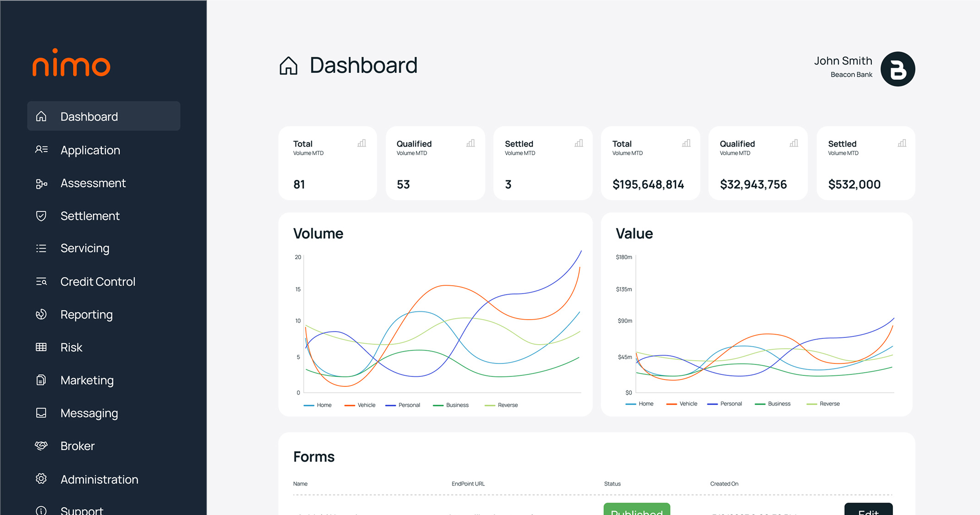Click the Home color swatch in Value legend

(630, 404)
